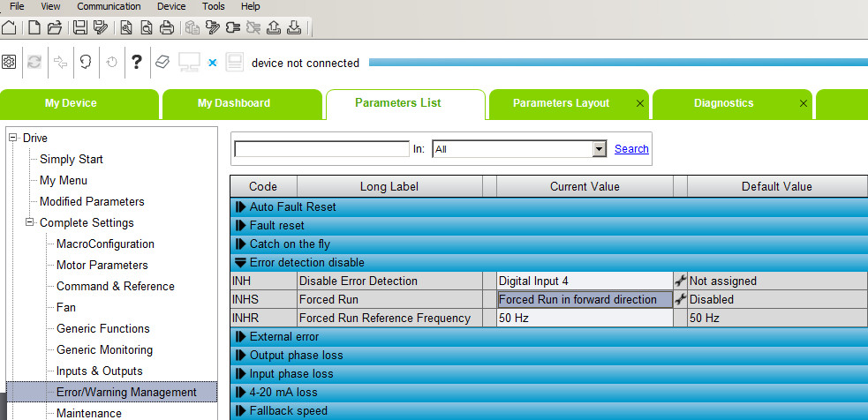The height and width of the screenshot is (420, 868).
Task: Click the upload arrow tray icon
Action: click(x=274, y=27)
